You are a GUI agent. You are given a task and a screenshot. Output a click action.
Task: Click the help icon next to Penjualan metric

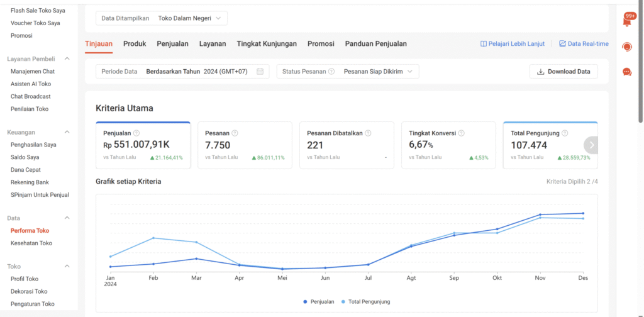(136, 133)
